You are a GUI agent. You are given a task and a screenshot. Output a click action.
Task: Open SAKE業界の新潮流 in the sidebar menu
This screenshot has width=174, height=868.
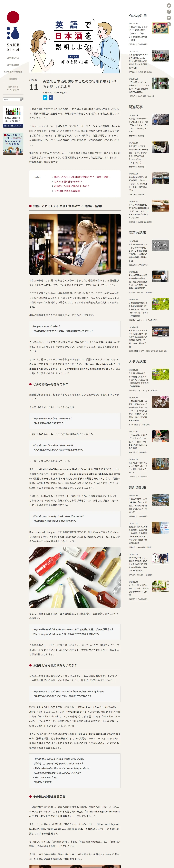pos(13,72)
